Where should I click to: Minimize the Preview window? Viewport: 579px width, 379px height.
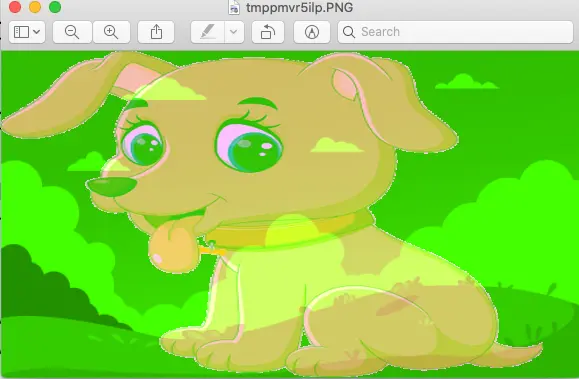(x=35, y=7)
